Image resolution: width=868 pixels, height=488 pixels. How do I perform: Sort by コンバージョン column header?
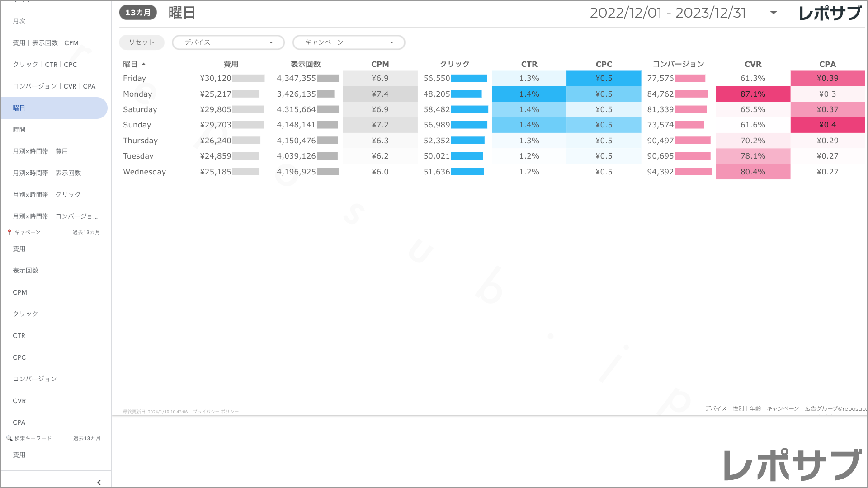[678, 64]
